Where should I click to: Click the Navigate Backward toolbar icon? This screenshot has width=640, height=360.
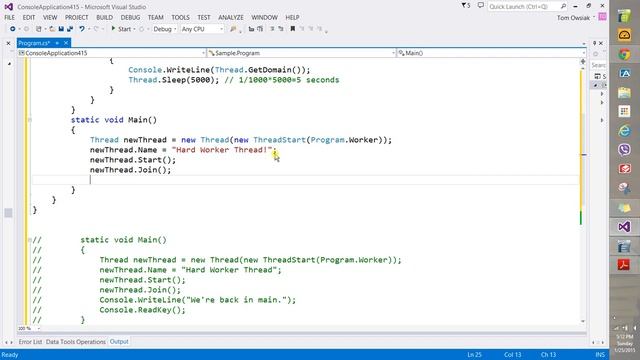13,29
